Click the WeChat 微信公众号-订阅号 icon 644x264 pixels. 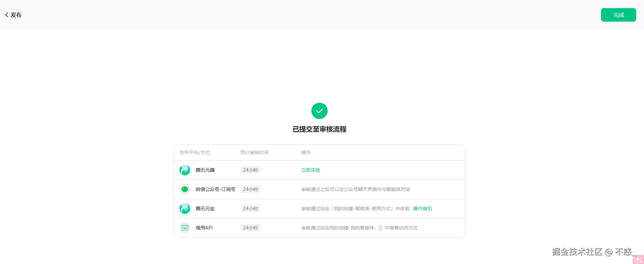pos(185,189)
